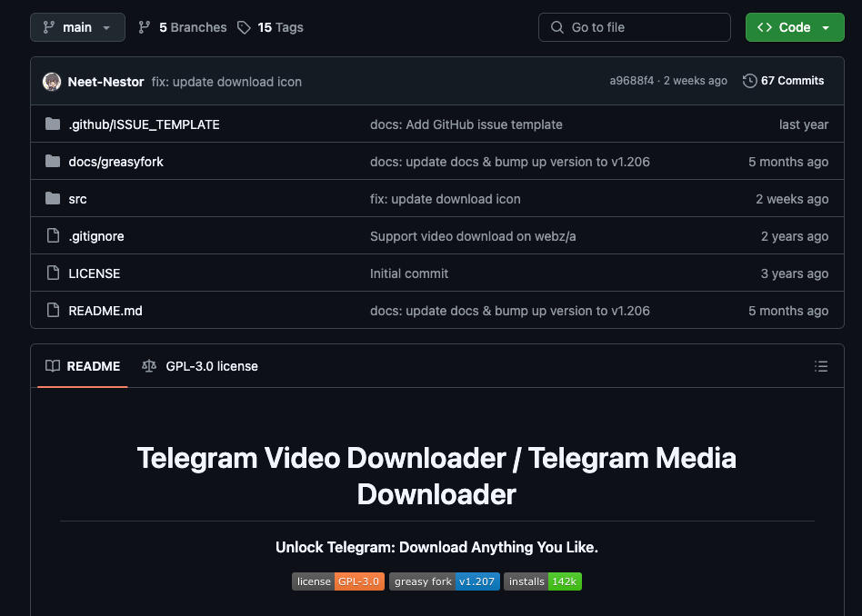Click the scales icon on license tab
862x616 pixels.
coord(149,366)
